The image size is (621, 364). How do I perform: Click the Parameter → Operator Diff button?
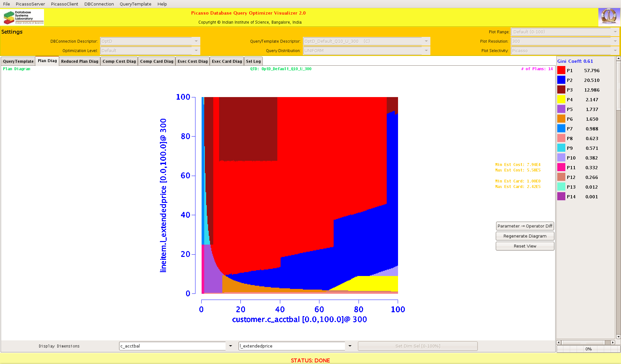(525, 226)
